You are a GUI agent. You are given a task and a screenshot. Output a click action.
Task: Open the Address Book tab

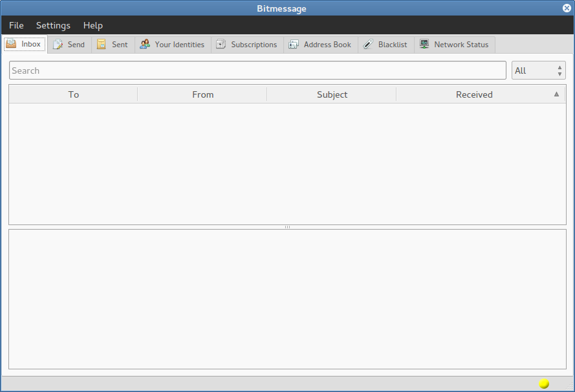(x=321, y=45)
